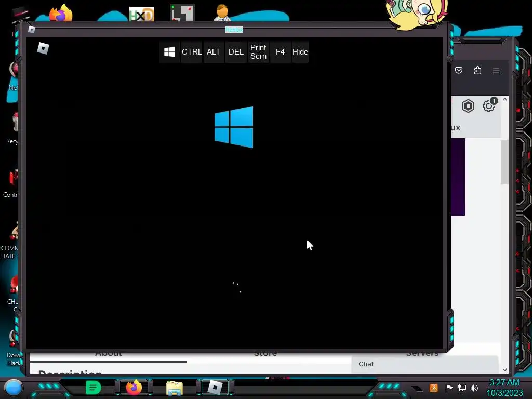Click the F4 overlay button
This screenshot has height=399, width=532.
coord(280,52)
